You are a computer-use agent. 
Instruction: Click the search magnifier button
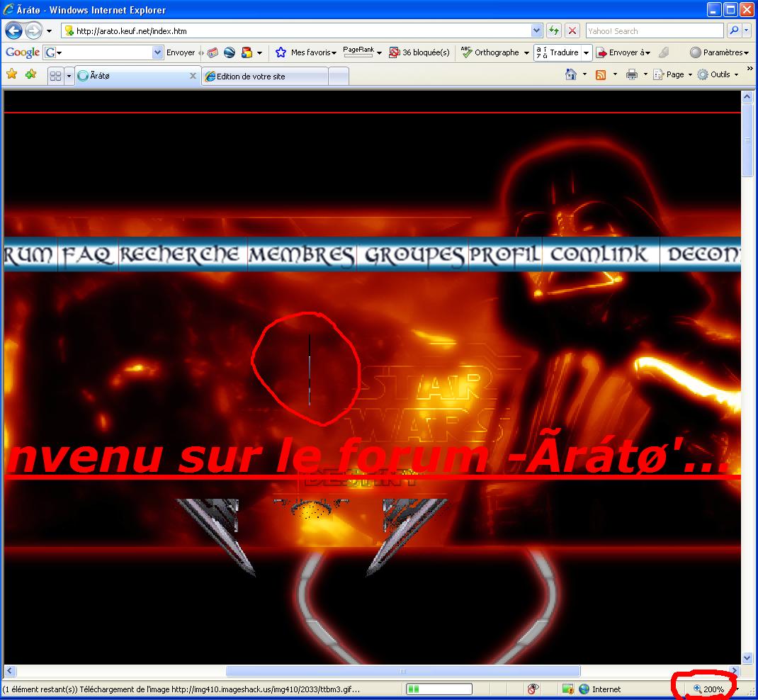coord(734,31)
